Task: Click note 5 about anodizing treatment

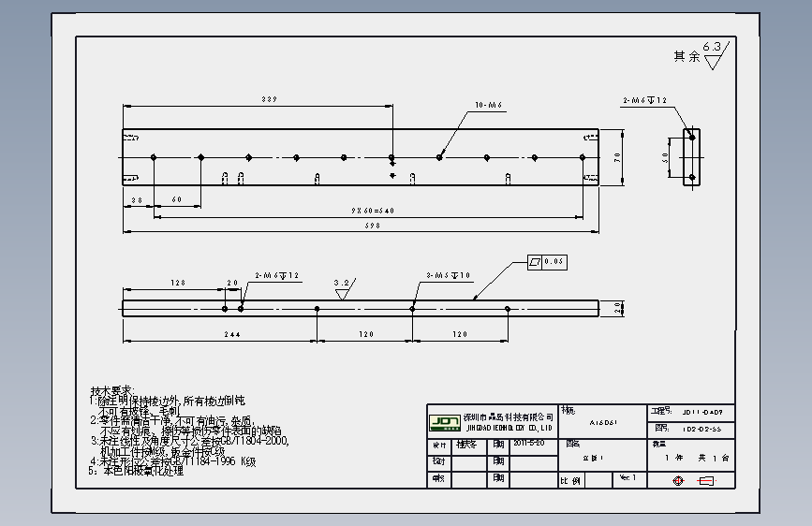Action: [x=136, y=471]
